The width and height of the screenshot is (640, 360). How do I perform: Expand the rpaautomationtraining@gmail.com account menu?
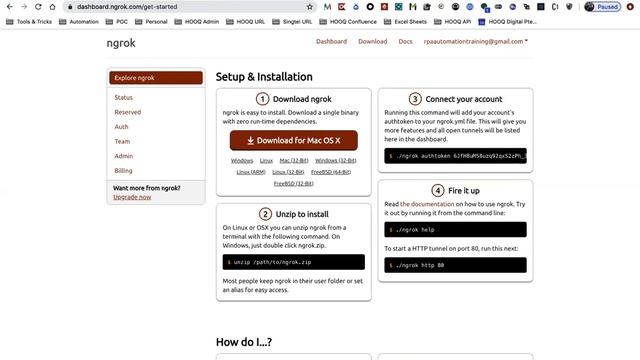476,41
